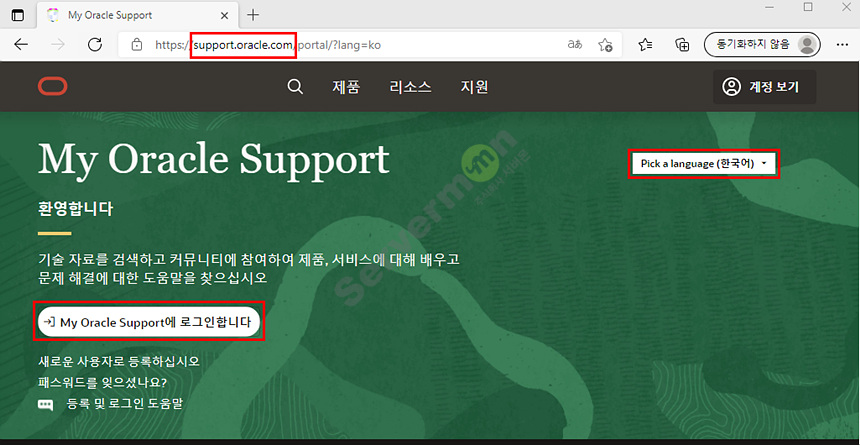This screenshot has width=860, height=445.
Task: Open the site search magnifier
Action: (295, 87)
